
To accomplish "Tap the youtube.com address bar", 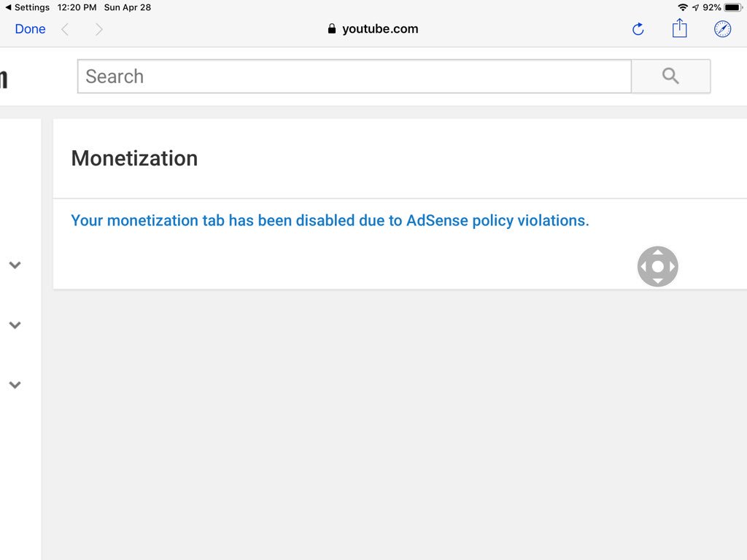I will (373, 29).
